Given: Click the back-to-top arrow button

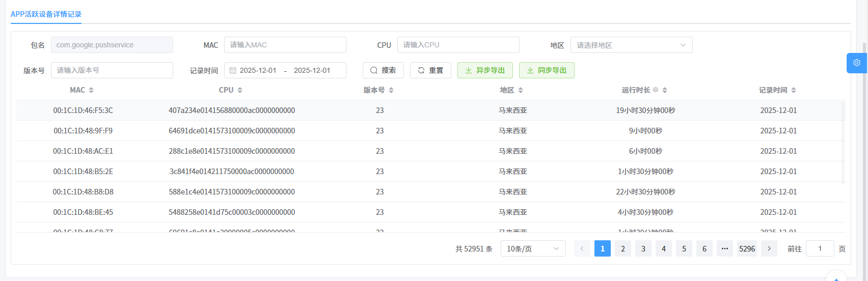Looking at the screenshot, I should [836, 278].
